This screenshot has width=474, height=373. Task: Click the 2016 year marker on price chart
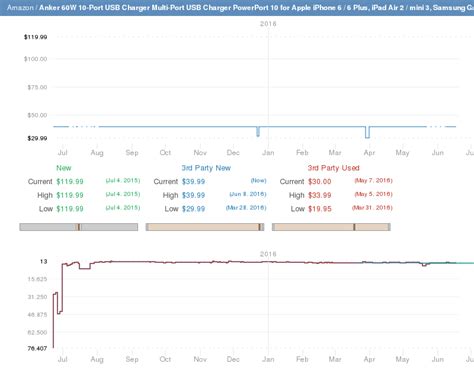point(268,24)
